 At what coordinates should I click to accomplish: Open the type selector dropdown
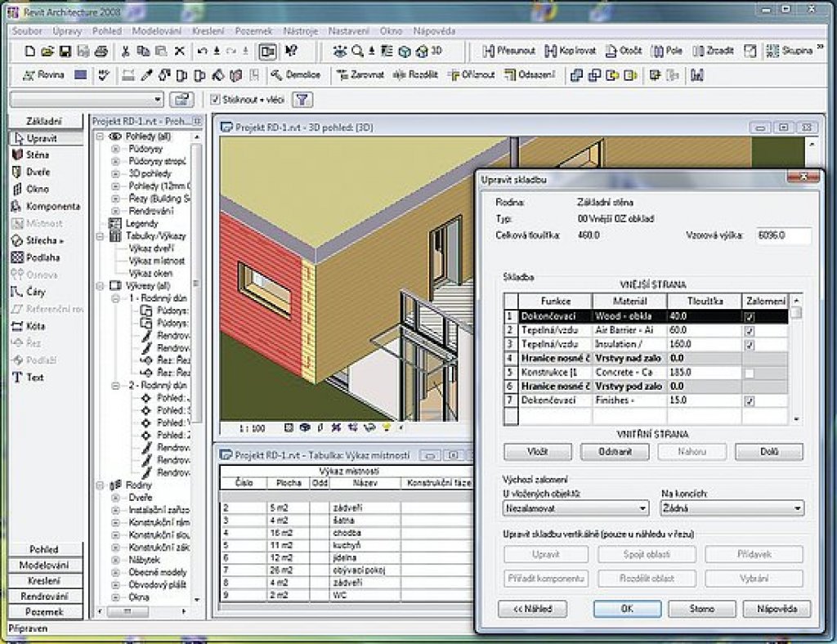[158, 99]
